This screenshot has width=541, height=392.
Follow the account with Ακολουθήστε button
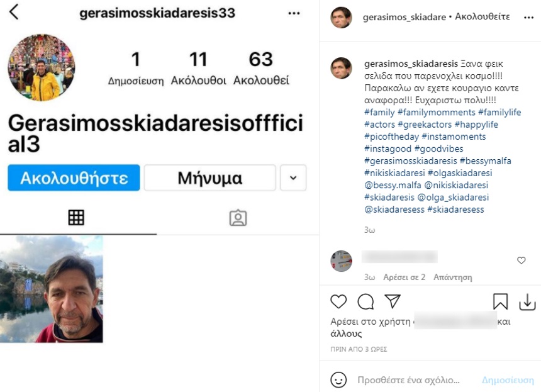74,177
